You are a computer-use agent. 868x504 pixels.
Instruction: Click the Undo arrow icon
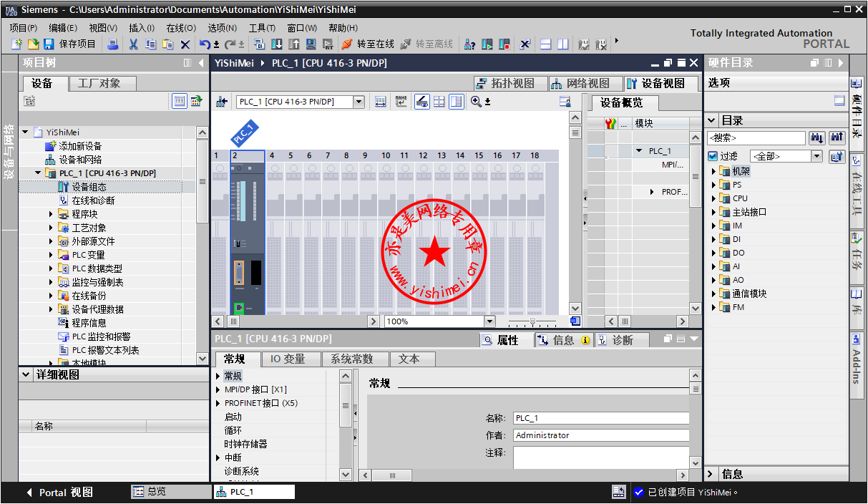205,44
